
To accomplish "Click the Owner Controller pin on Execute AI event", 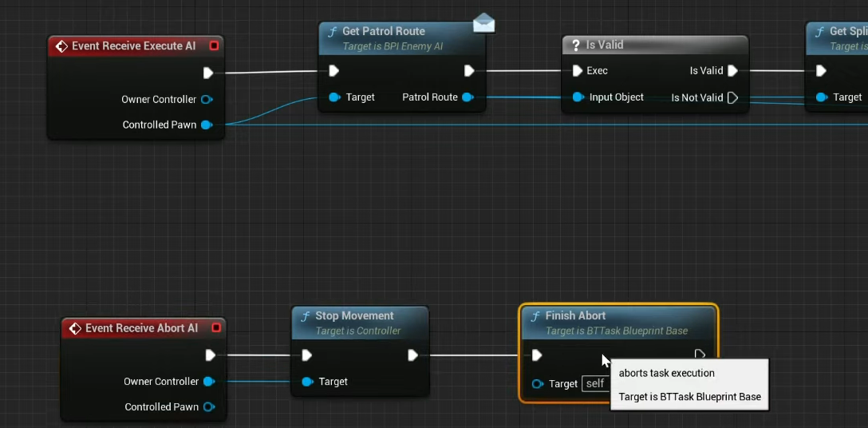I will coord(207,100).
